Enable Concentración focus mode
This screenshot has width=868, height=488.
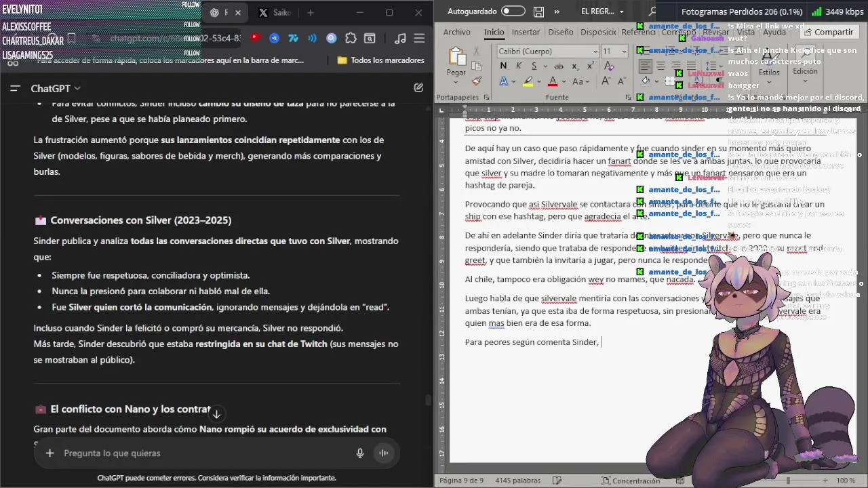pyautogui.click(x=631, y=481)
